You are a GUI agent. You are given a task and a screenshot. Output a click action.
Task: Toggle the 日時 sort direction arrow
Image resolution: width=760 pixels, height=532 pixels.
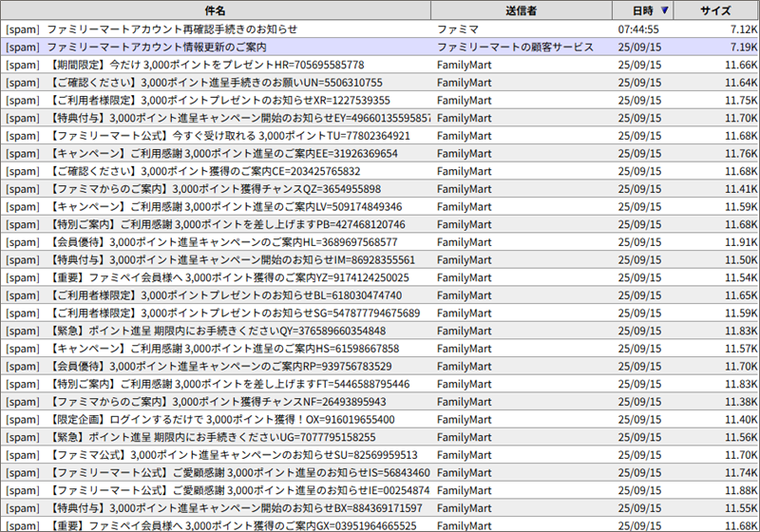(664, 10)
